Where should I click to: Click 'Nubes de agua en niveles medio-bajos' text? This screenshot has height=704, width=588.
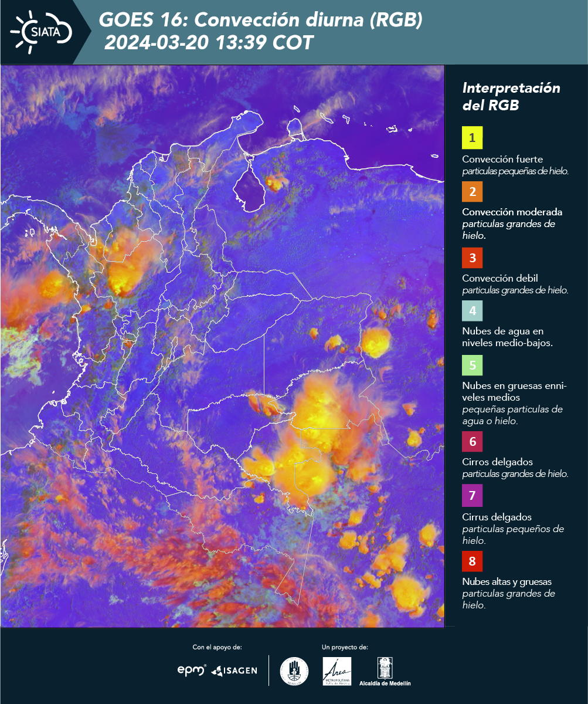(508, 337)
